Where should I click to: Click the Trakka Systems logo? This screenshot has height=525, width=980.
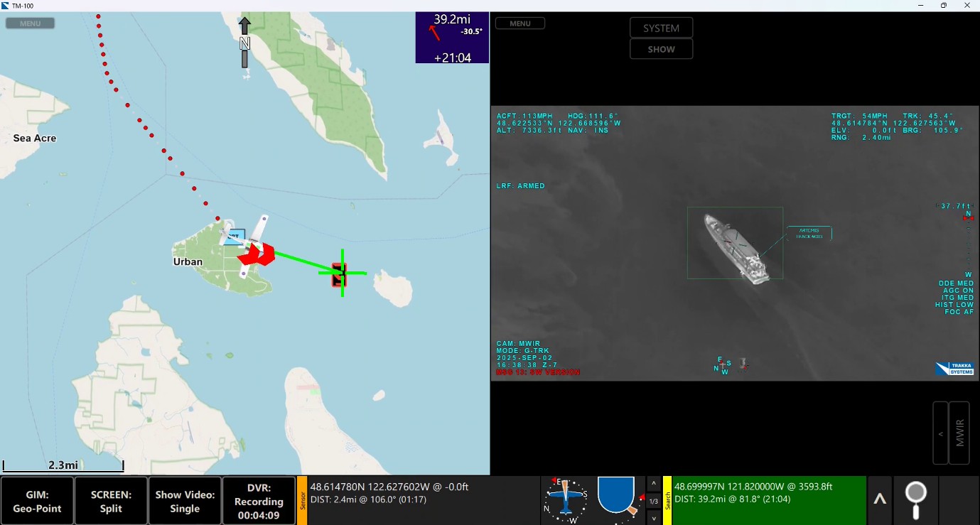coord(954,368)
